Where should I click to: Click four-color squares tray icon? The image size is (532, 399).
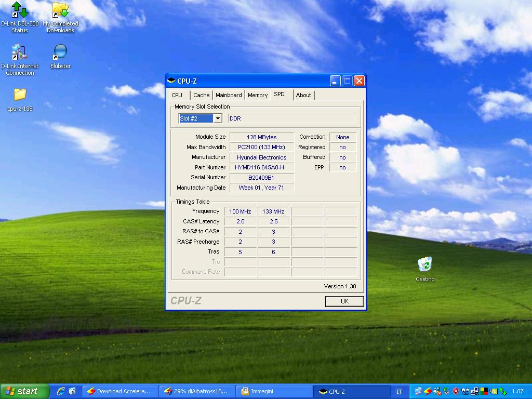484,391
